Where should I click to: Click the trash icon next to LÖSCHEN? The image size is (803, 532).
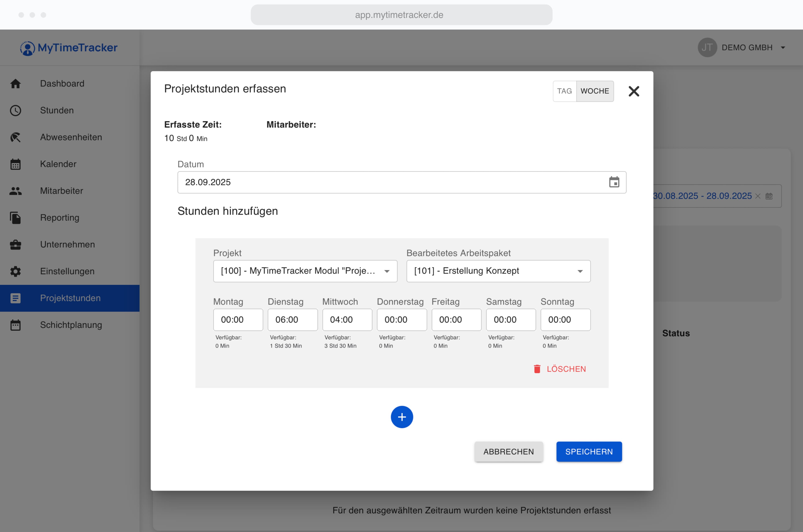pos(537,369)
